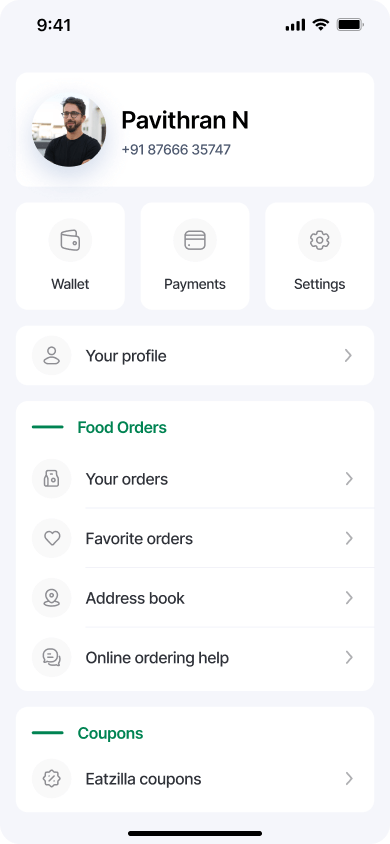Tap the Payments card icon

[195, 240]
